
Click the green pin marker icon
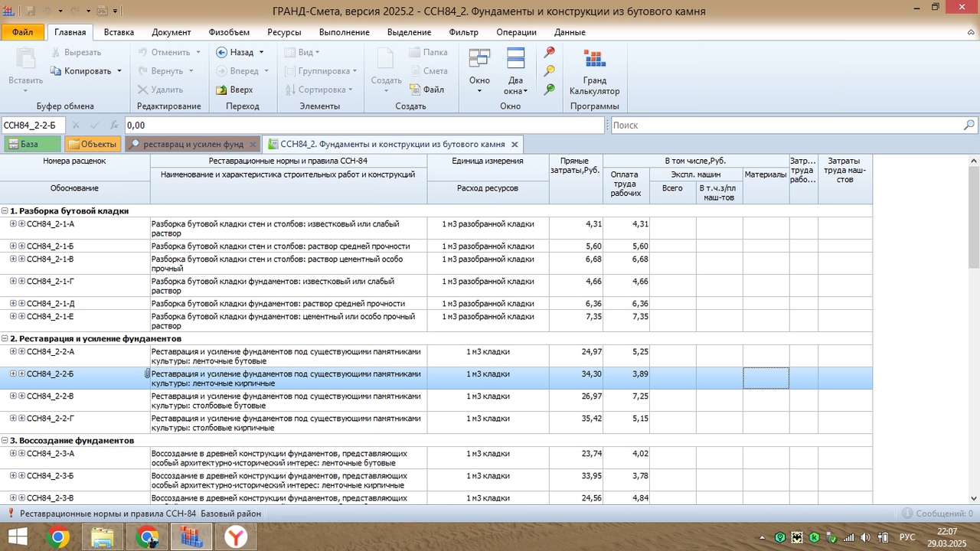[549, 90]
